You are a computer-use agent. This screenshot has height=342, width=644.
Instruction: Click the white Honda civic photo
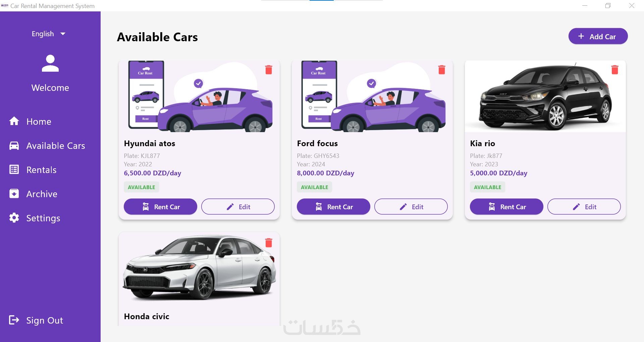pyautogui.click(x=199, y=268)
